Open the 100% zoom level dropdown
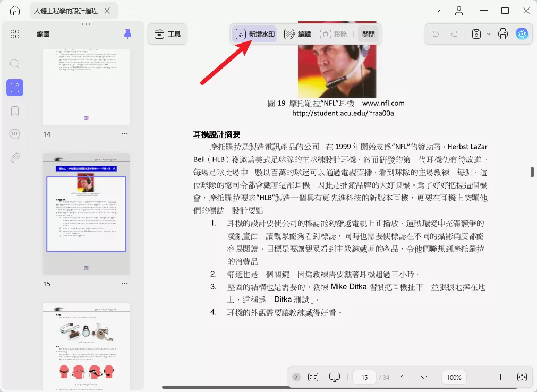Viewport: 537px width, 392px height. 454,377
